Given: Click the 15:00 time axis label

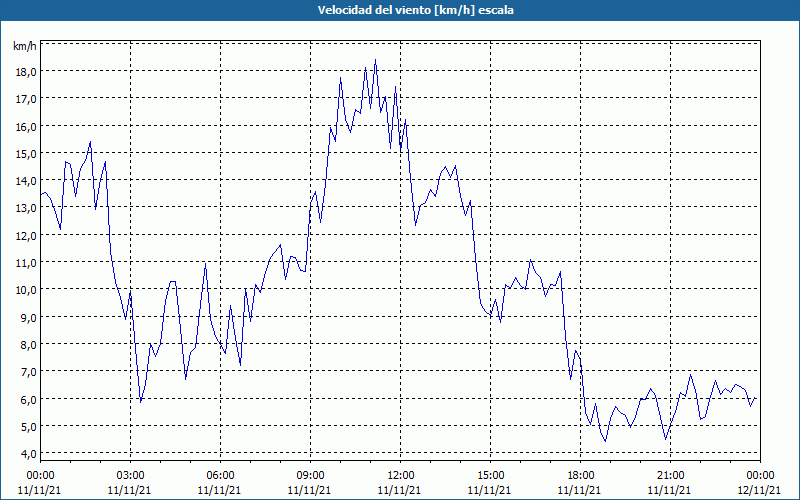Looking at the screenshot, I should [x=490, y=476].
